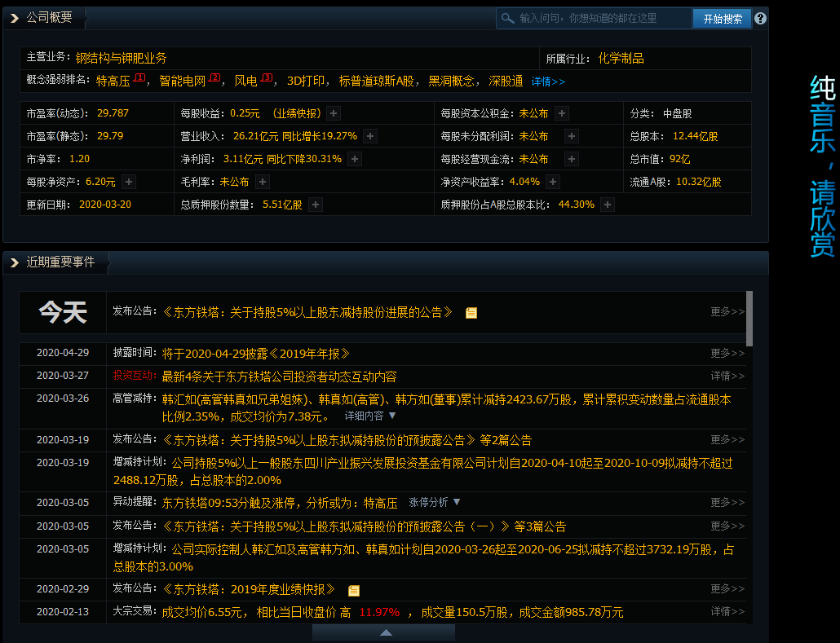Click the 今天 date label
This screenshot has height=643, width=840.
click(63, 313)
